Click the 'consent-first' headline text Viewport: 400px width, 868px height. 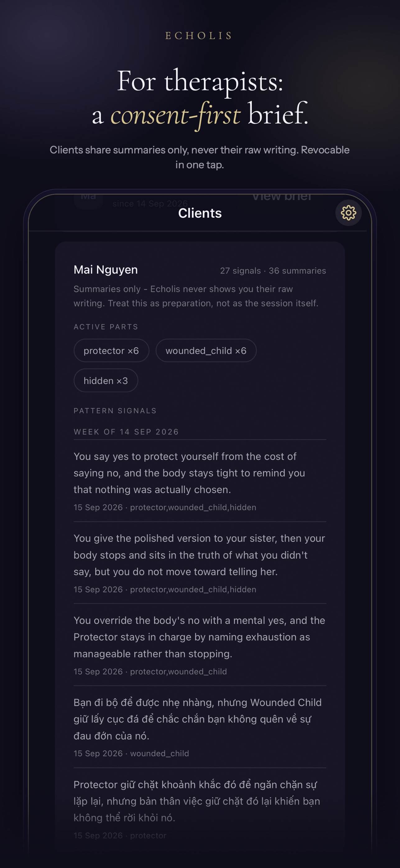click(x=176, y=115)
